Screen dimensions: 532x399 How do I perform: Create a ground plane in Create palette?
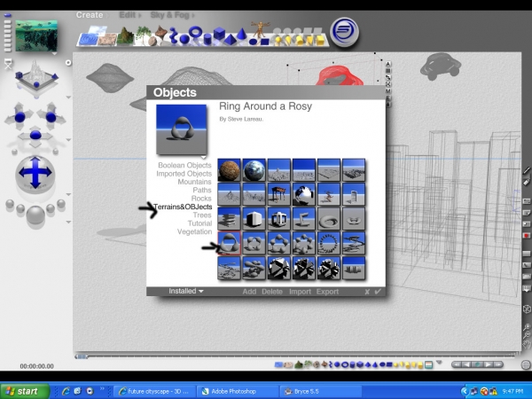point(107,39)
